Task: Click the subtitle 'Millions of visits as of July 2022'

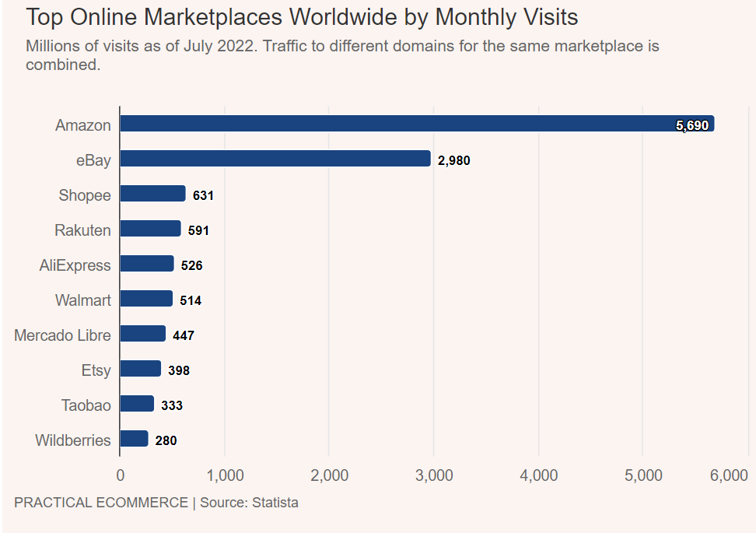Action: point(140,46)
